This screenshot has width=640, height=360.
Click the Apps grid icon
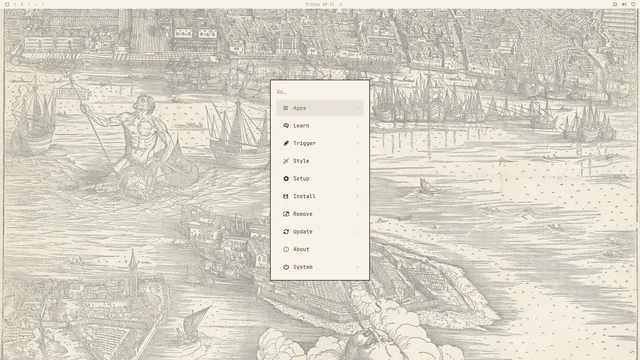tap(286, 108)
